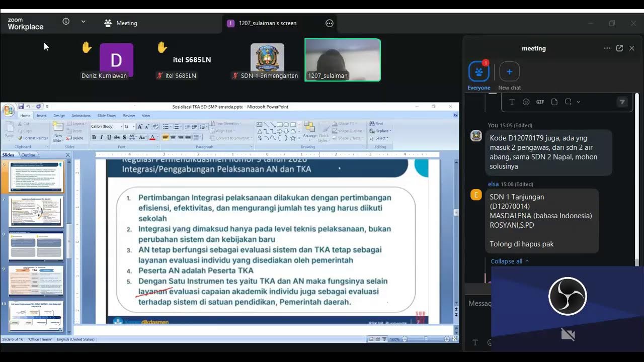Pop out the meeting chat panel
Viewport: 644px width, 362px height.
pos(619,48)
